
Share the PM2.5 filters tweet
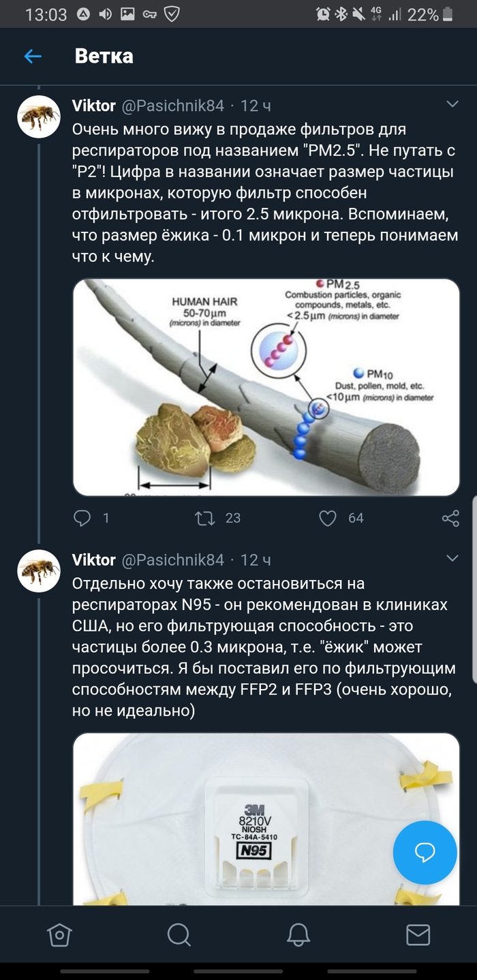(450, 518)
